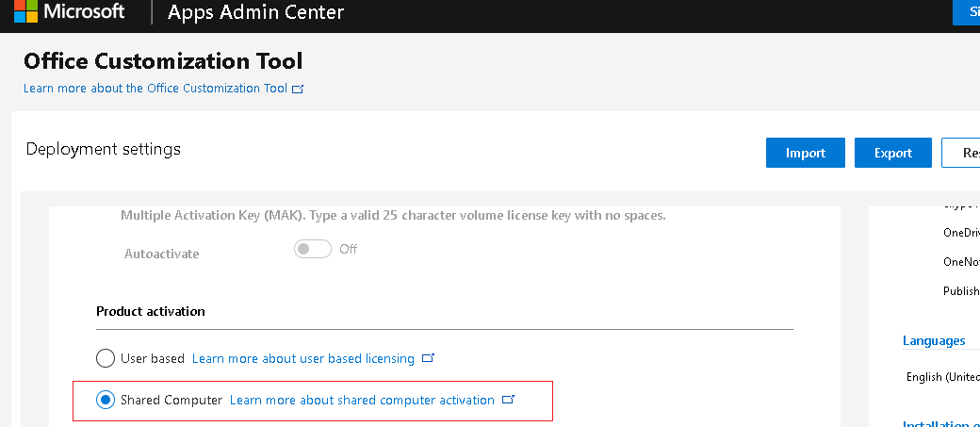Click external-link icon beside Office Customization Tool link
980x427 pixels.
(x=298, y=89)
